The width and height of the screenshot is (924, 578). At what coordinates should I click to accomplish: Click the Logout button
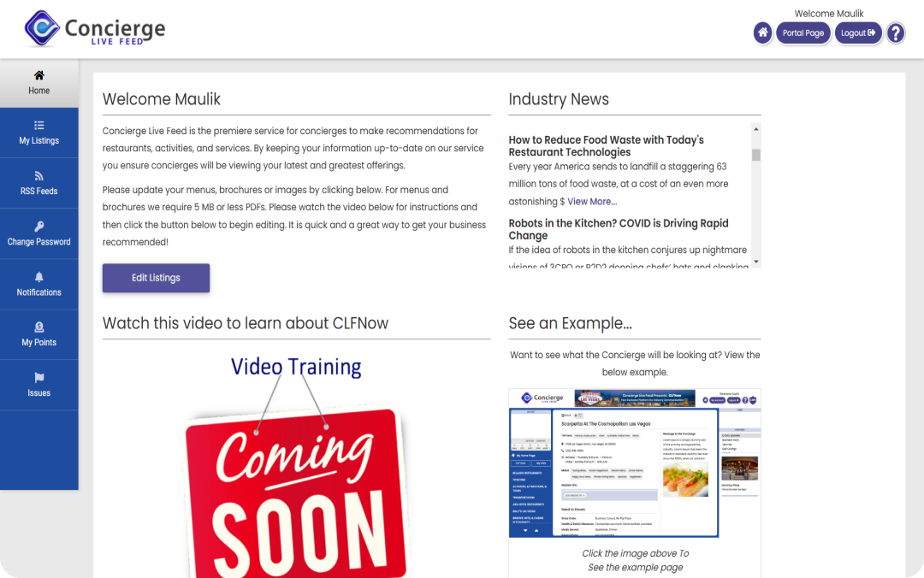858,33
